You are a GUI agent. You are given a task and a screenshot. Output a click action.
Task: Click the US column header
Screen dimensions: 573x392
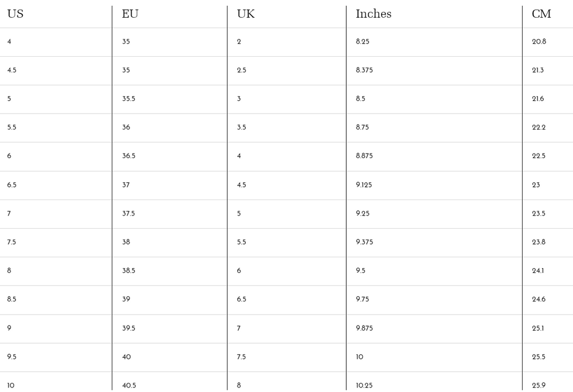pyautogui.click(x=15, y=14)
